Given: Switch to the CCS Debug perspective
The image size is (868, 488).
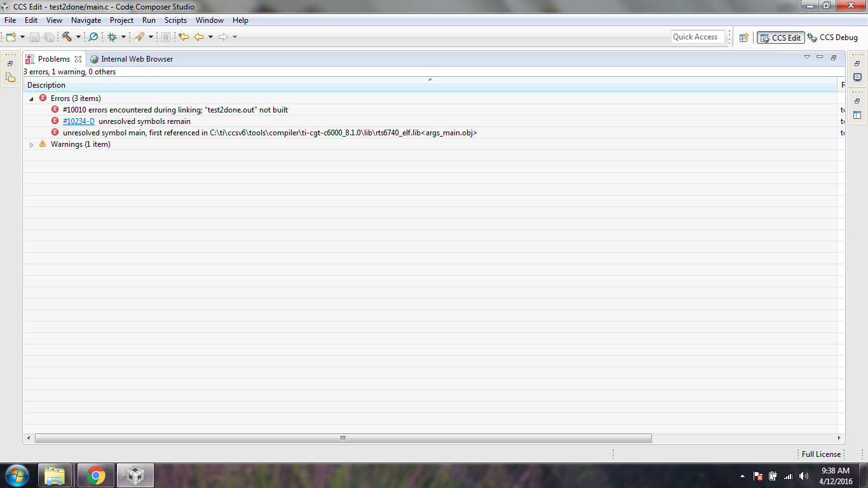Looking at the screenshot, I should click(832, 37).
